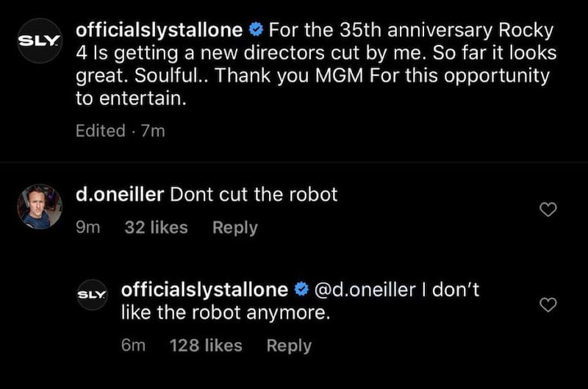Like d.oneiller's comment with the heart

pyautogui.click(x=548, y=210)
